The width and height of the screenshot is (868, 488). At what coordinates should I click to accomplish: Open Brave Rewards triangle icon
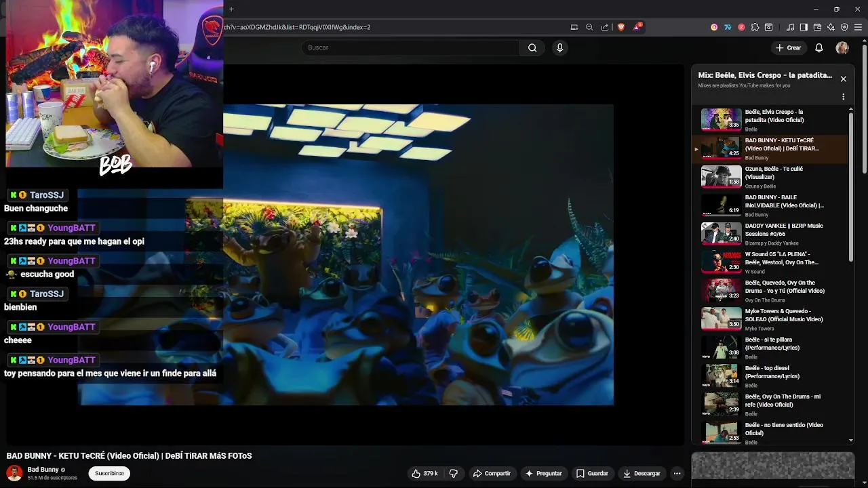(637, 27)
